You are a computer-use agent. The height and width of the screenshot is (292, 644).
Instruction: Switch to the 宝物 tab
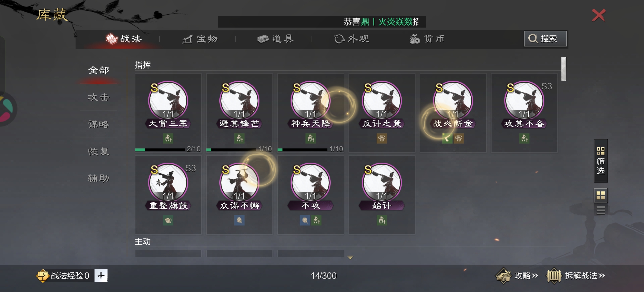(x=200, y=39)
